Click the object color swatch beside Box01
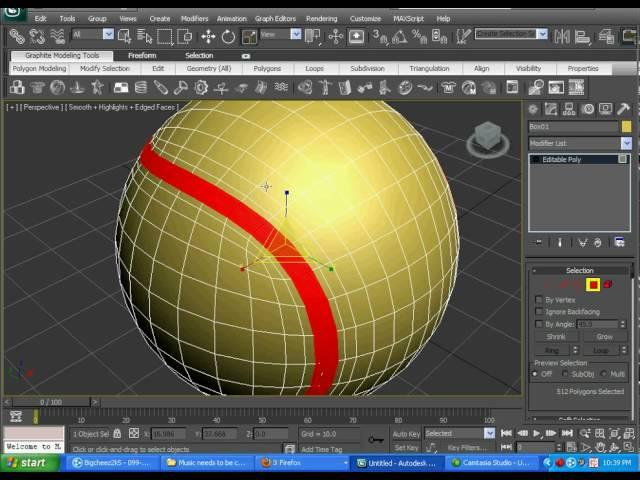Image resolution: width=640 pixels, height=480 pixels. (x=626, y=127)
